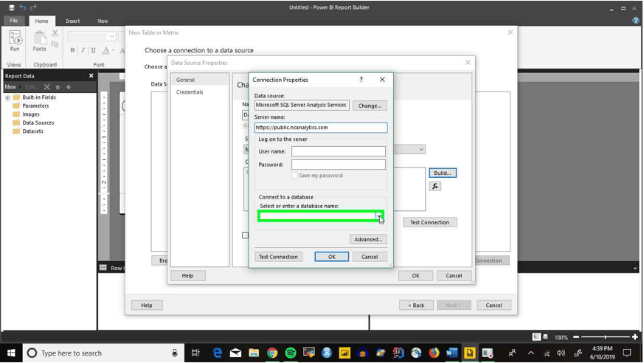644x363 pixels.
Task: Select the Parameters folder
Action: click(x=31, y=106)
